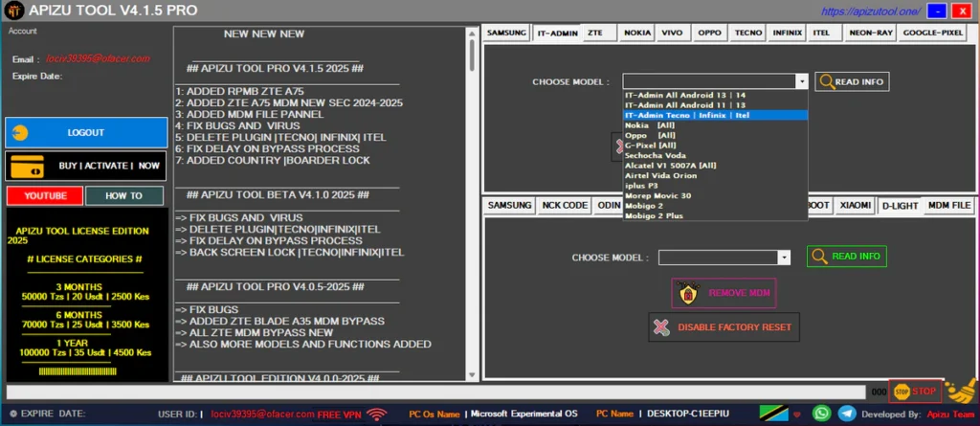980x426 pixels.
Task: Click 'ADDED RPMB ZTE A75' changelog line
Action: [240, 91]
